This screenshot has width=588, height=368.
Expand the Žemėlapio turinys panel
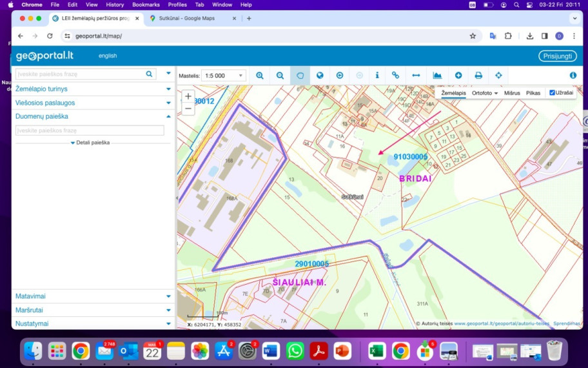point(93,89)
